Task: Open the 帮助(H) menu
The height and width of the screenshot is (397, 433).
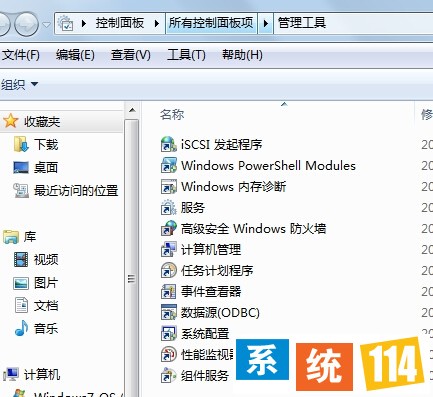Action: click(x=242, y=55)
